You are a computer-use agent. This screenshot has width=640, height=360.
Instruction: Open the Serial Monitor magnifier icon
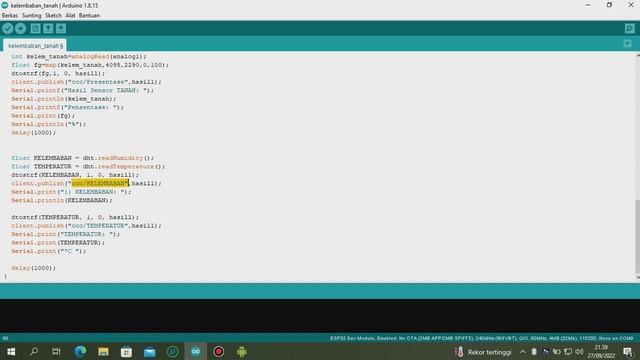click(x=629, y=29)
